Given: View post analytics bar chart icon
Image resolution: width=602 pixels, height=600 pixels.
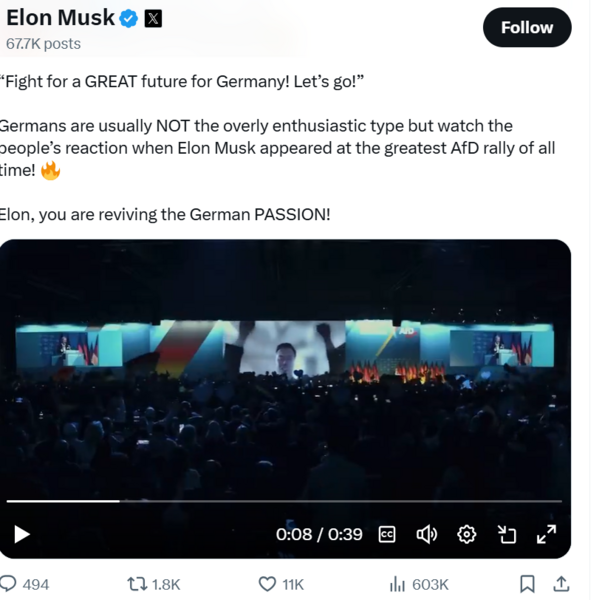Looking at the screenshot, I should 397,584.
